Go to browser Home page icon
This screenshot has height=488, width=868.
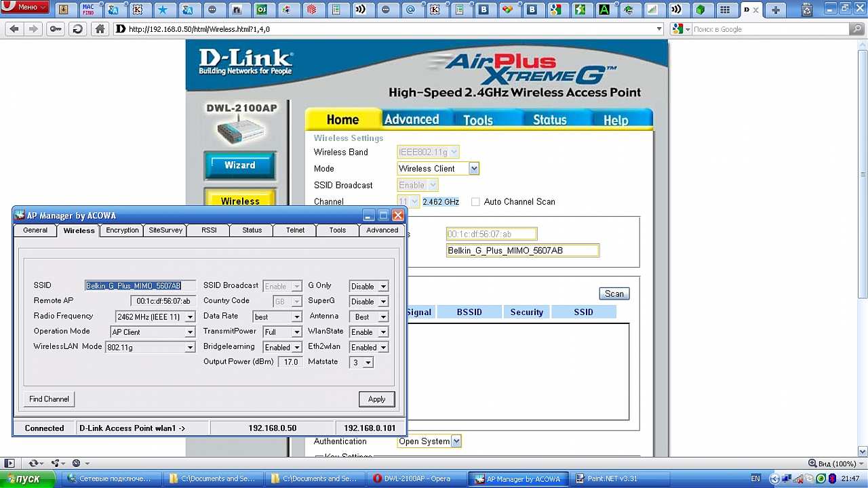click(100, 29)
